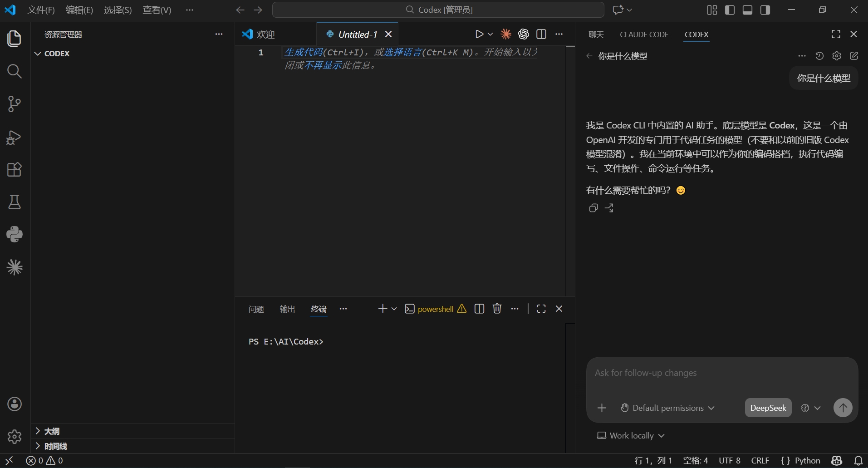Change CRLF line ending in status bar
This screenshot has width=868, height=468.
click(760, 461)
